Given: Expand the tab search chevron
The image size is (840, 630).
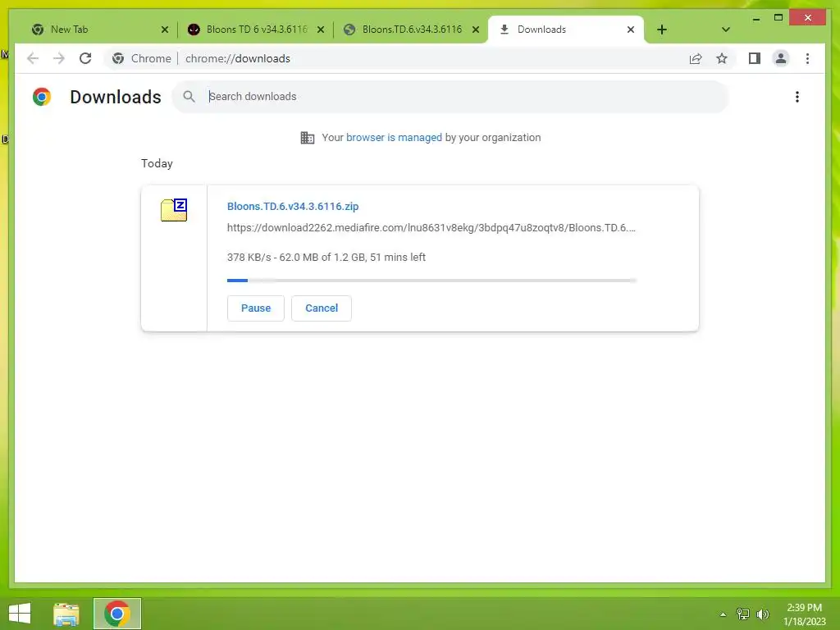Looking at the screenshot, I should [725, 30].
